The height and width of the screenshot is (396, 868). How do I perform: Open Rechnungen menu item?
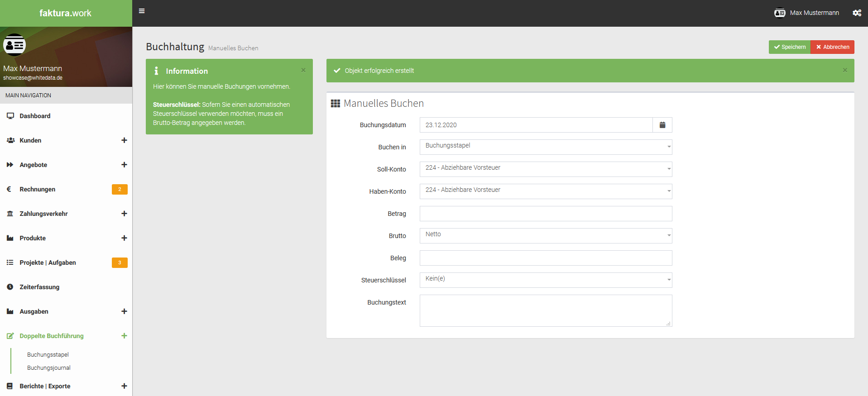66,189
